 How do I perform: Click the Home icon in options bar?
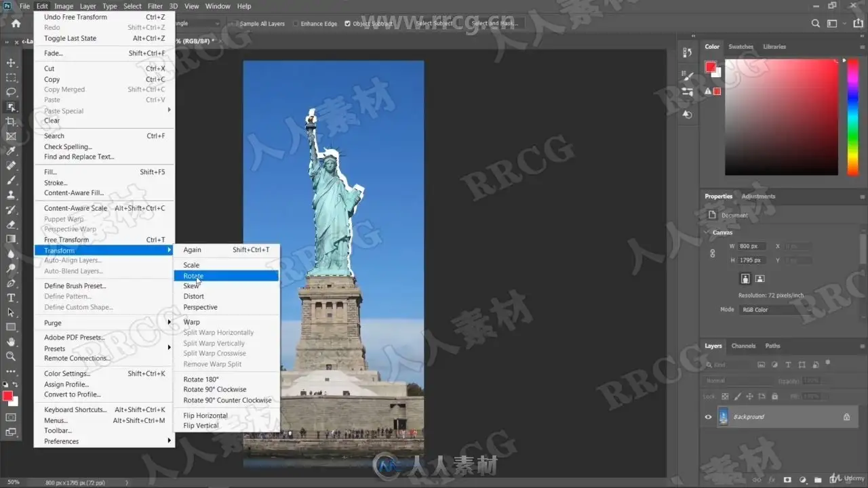point(16,23)
